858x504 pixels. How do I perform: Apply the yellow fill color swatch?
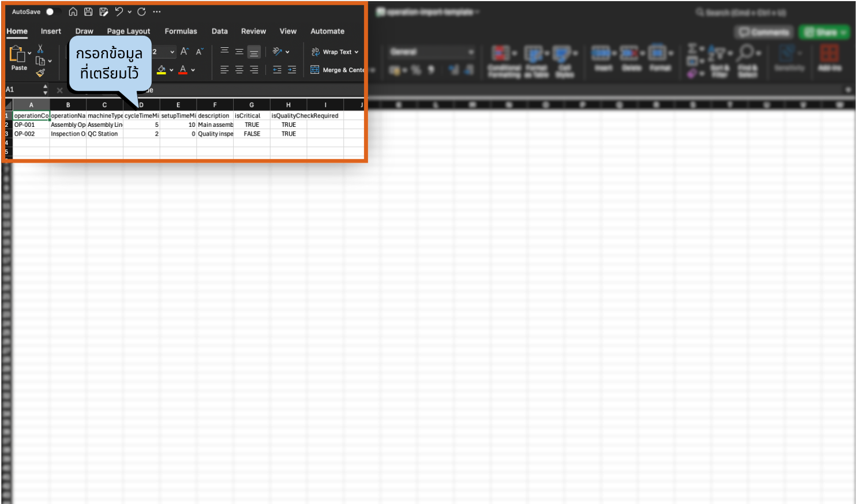click(x=162, y=70)
